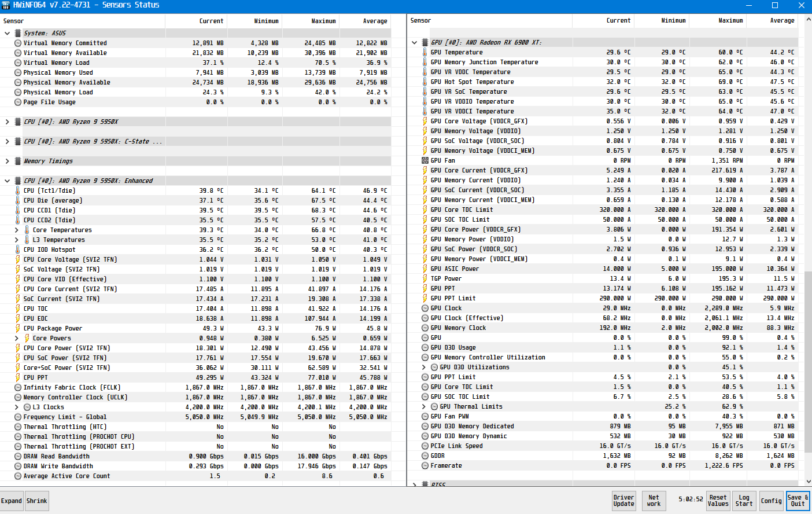Click the icon beside GPU Fan PWM

click(x=425, y=416)
